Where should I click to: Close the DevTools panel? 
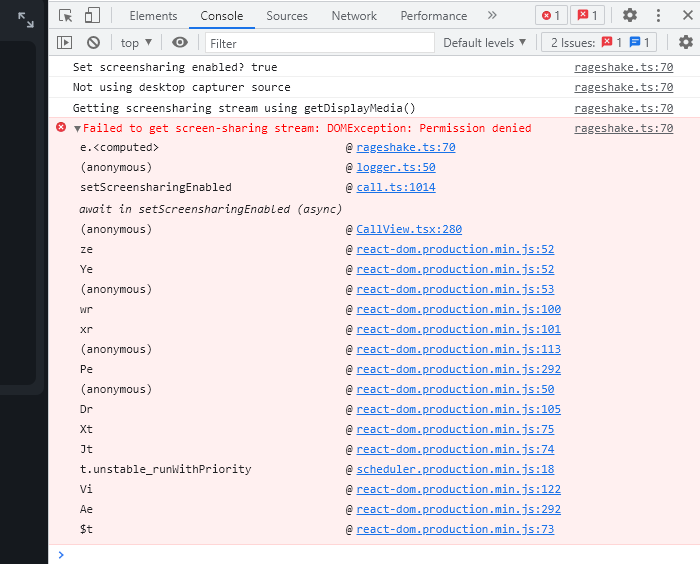688,16
